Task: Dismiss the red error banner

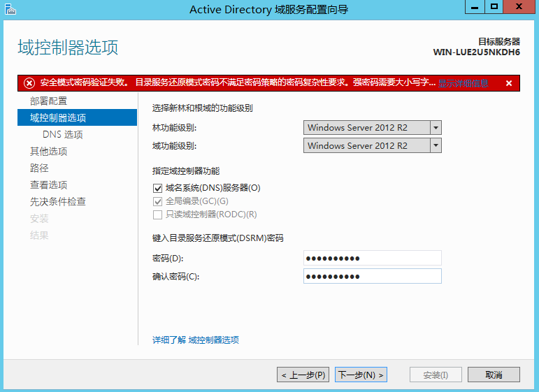Action: (509, 83)
